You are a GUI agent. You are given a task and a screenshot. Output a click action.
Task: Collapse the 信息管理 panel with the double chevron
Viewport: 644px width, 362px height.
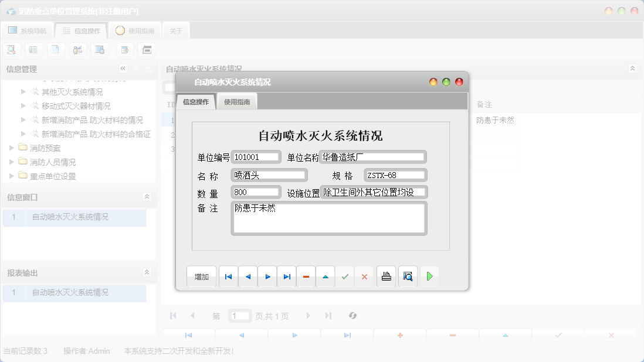click(x=123, y=68)
